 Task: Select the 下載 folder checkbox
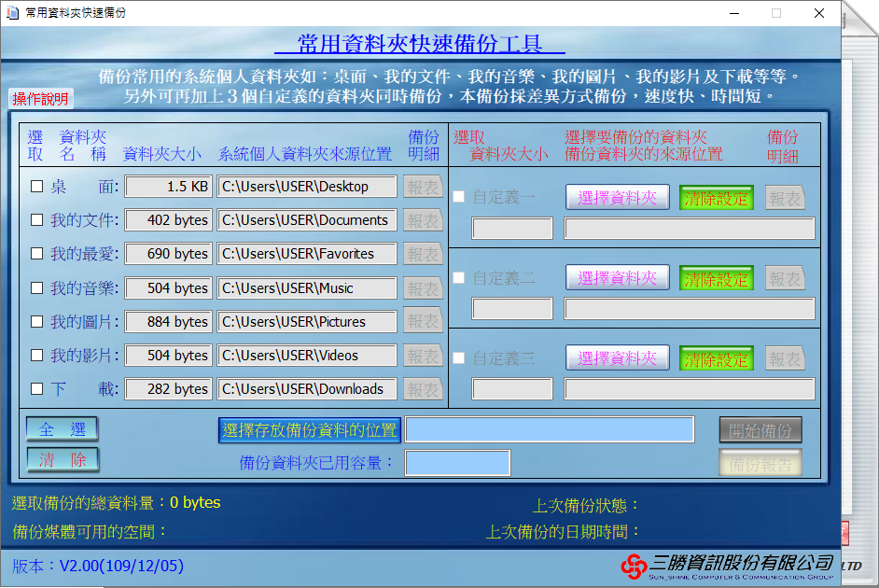pyautogui.click(x=37, y=389)
